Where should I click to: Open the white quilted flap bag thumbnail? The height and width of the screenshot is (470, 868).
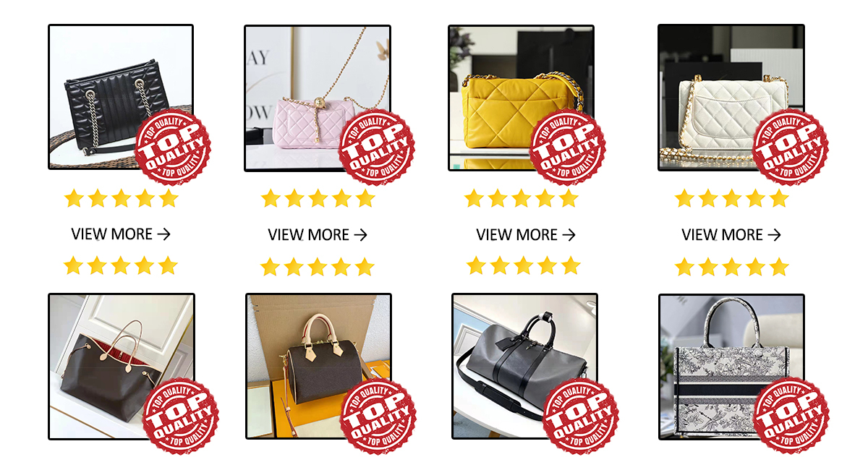pyautogui.click(x=731, y=98)
